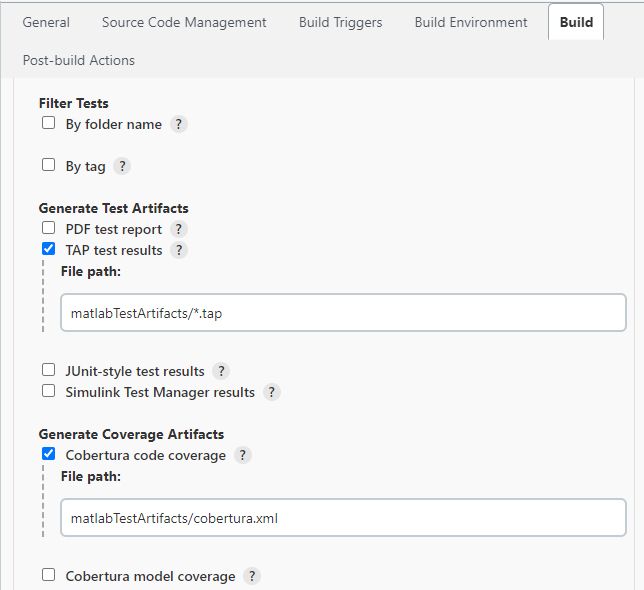Open help for JUnit-style test results
Image resolution: width=644 pixels, height=590 pixels.
coord(221,371)
